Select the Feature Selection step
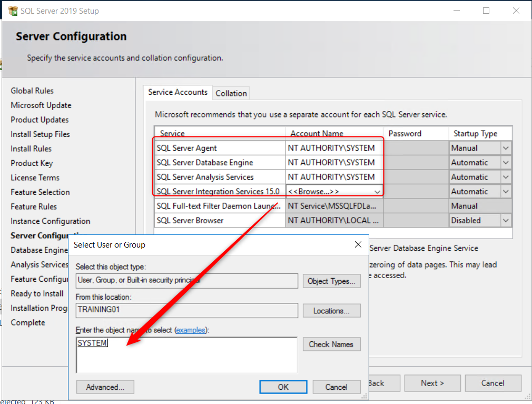Viewport: 532px width, 404px height. (x=40, y=192)
